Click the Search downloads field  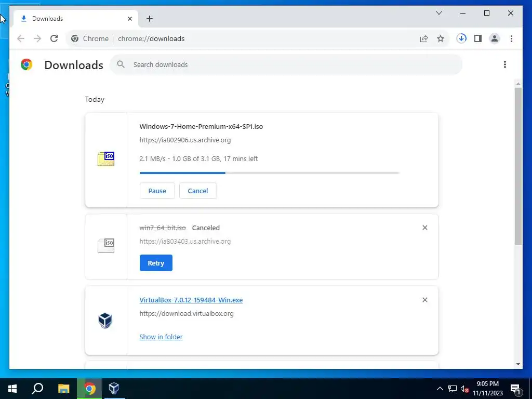click(x=286, y=64)
